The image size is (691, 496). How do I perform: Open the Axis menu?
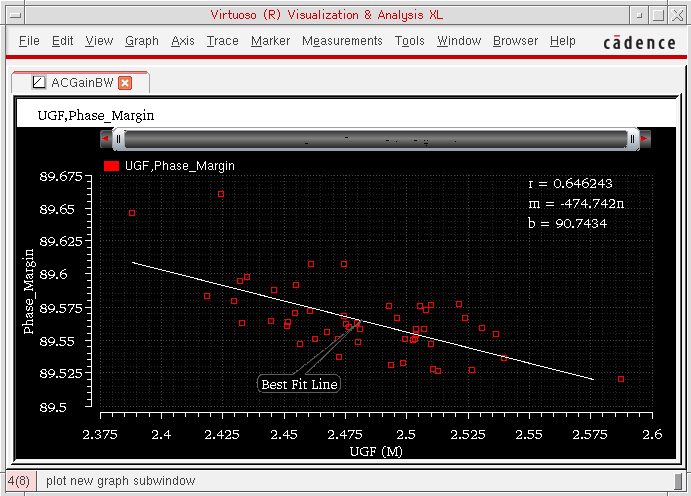pyautogui.click(x=182, y=41)
